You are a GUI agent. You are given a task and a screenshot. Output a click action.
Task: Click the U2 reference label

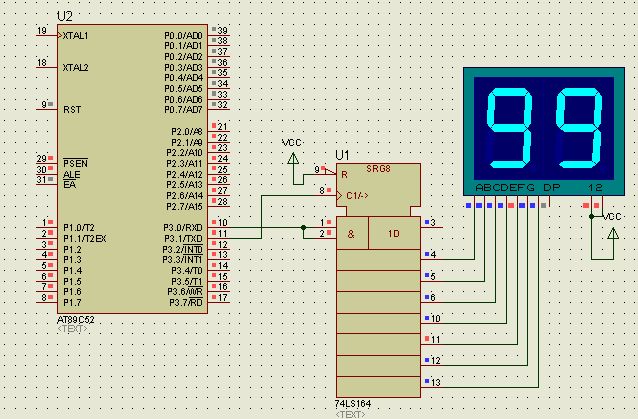[65, 17]
